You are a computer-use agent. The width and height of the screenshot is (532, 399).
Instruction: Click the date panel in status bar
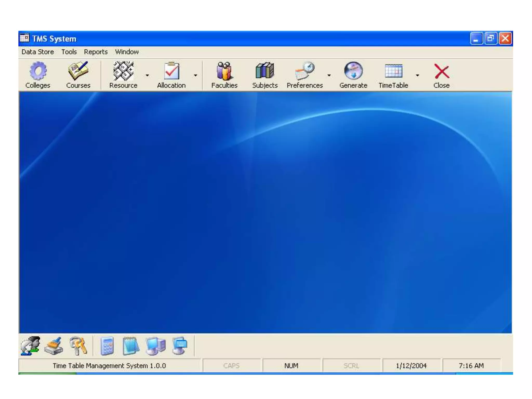(x=411, y=366)
